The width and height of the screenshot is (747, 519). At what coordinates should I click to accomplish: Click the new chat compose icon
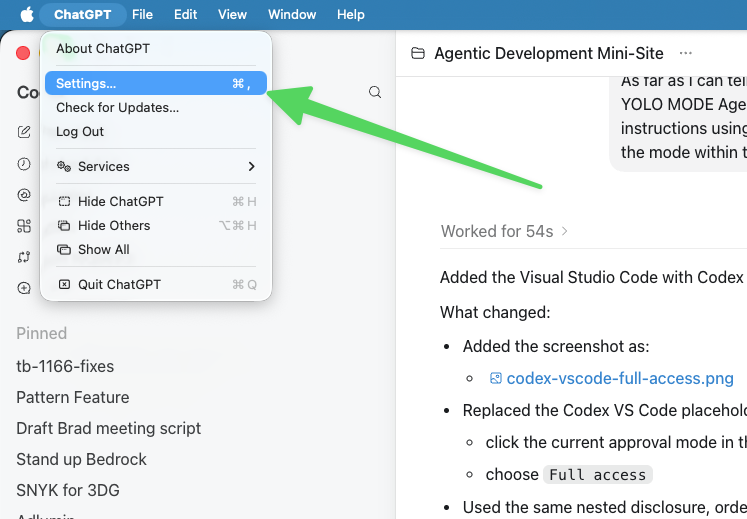pyautogui.click(x=24, y=132)
